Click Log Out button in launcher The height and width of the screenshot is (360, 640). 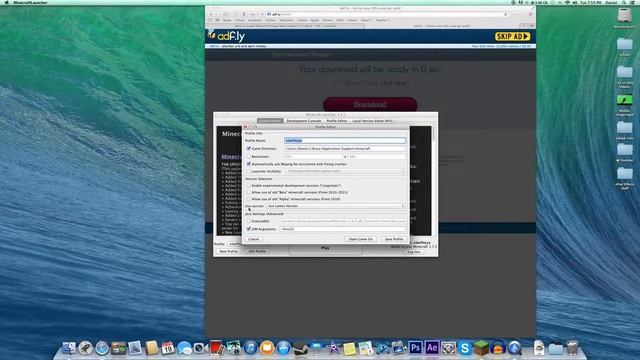[413, 252]
